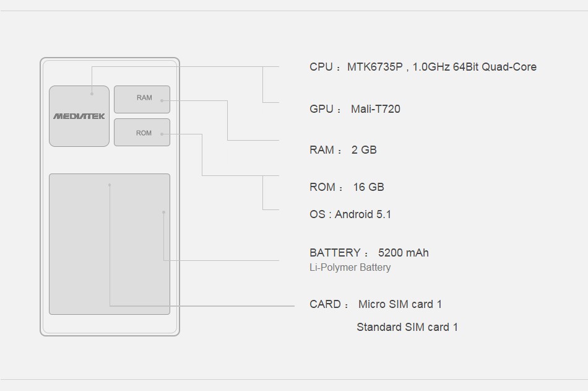Click the GPU Mali-T720 specification
This screenshot has width=588, height=391.
pyautogui.click(x=355, y=109)
